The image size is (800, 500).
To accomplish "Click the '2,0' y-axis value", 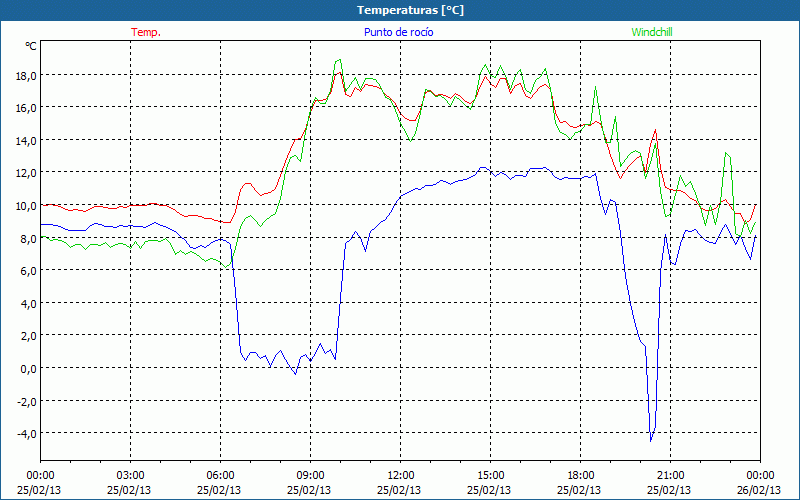I will click(28, 336).
